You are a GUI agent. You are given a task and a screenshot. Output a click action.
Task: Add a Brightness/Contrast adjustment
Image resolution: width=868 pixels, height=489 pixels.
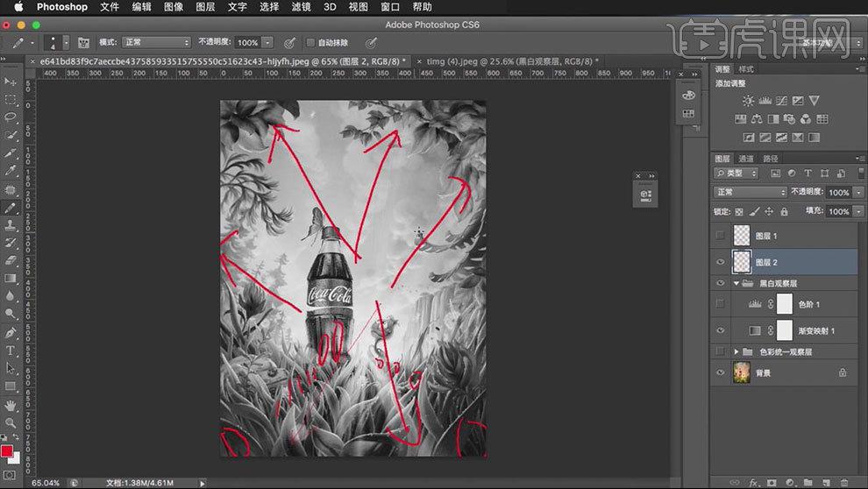[x=748, y=101]
